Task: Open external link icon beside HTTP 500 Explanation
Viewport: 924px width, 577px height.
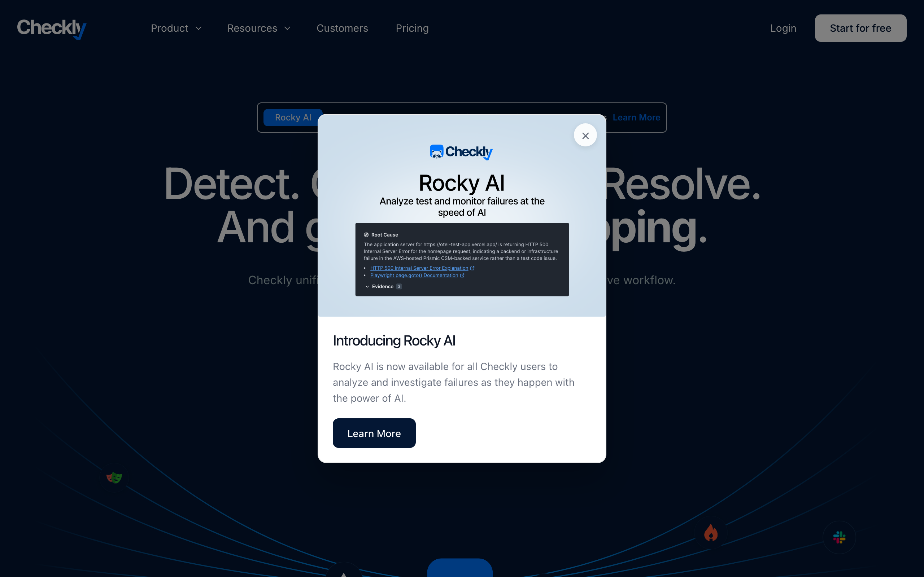Action: pyautogui.click(x=472, y=268)
